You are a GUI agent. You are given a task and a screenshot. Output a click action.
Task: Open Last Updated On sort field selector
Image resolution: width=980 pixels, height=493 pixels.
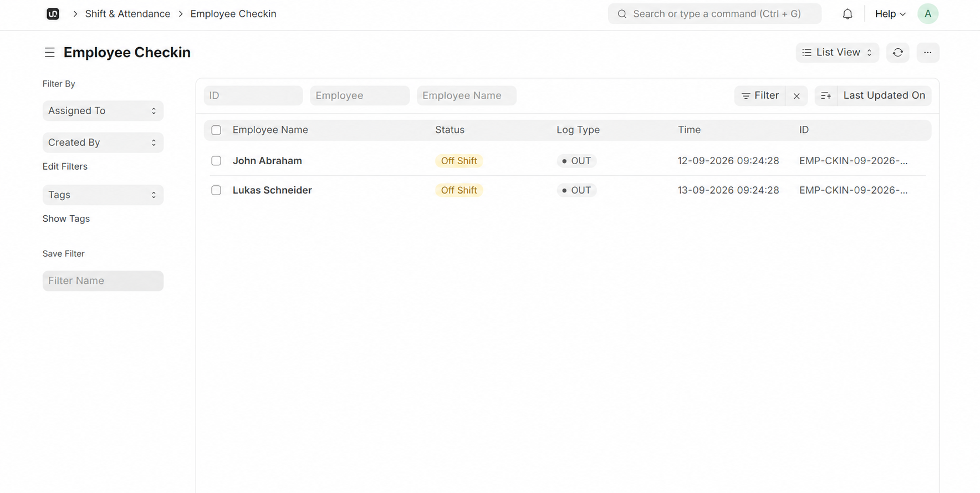(x=884, y=96)
